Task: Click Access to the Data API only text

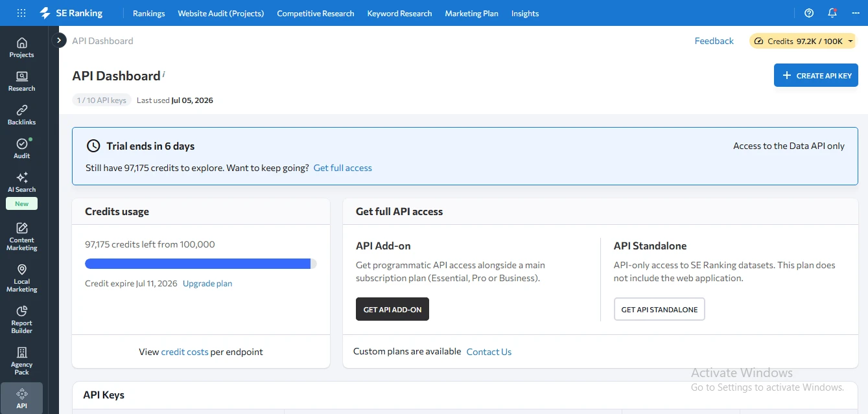Action: coord(789,146)
